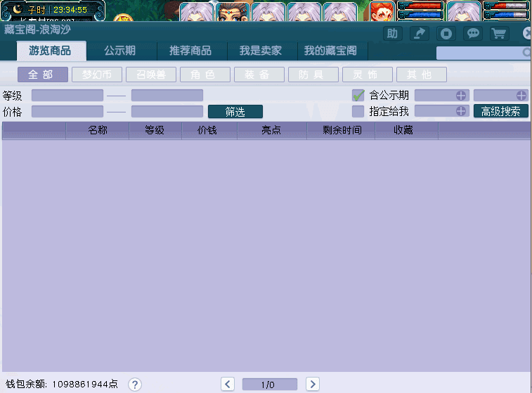The image size is (532, 393).
Task: Enable the 指定给我 checkbox
Action: [358, 111]
